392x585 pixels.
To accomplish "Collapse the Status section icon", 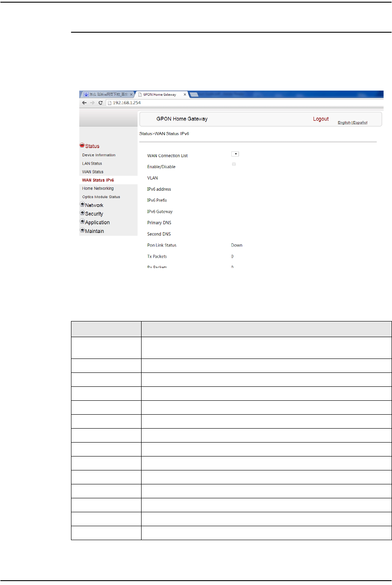I will [x=82, y=146].
